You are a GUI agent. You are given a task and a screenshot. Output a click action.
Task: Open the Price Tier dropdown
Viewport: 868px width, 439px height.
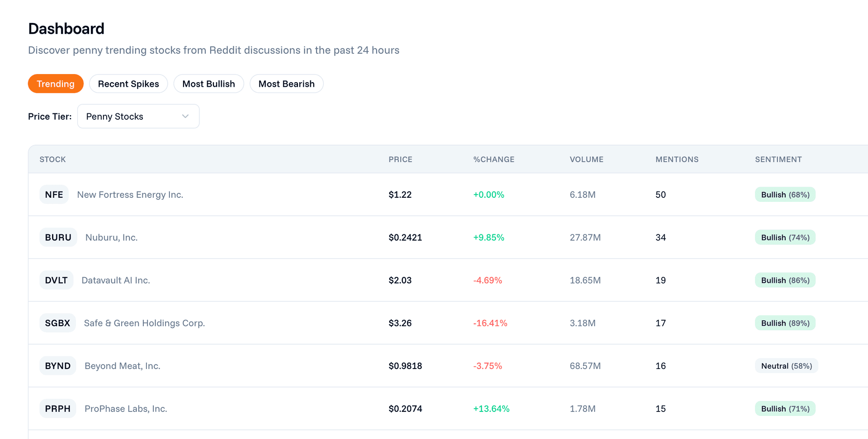pos(138,116)
